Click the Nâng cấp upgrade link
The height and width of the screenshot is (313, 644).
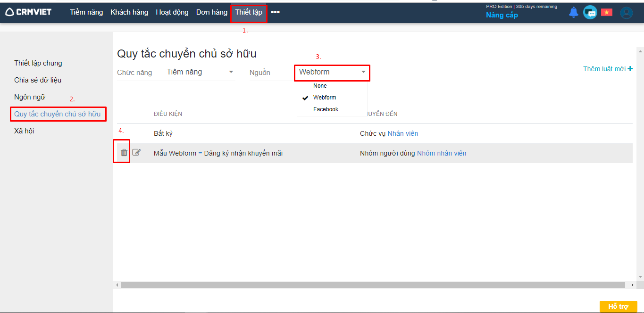point(502,15)
